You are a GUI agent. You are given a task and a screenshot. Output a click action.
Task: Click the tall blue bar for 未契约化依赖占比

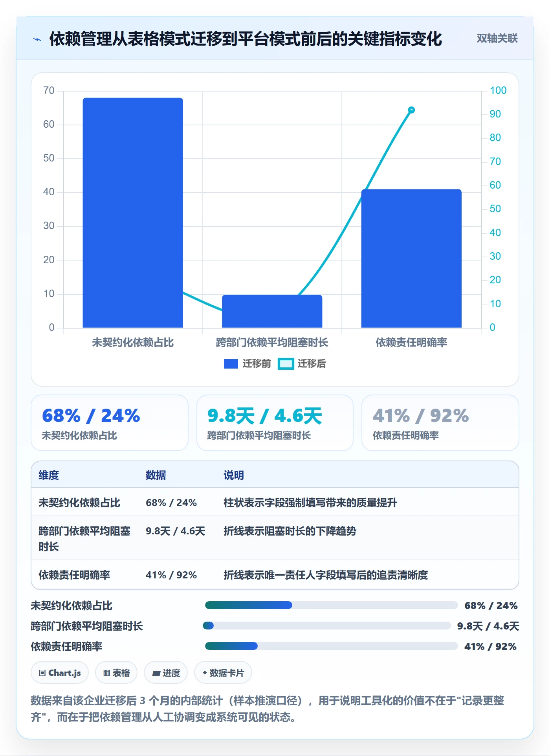pyautogui.click(x=133, y=213)
